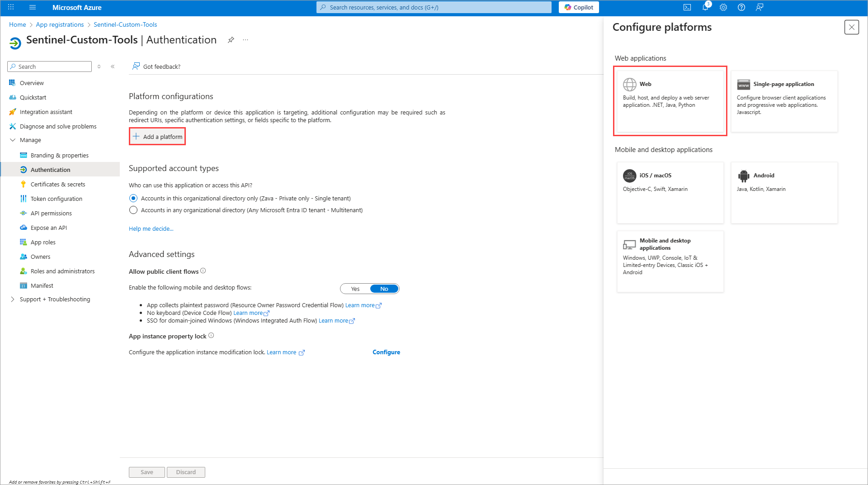Collapse the Manage section

(x=13, y=140)
